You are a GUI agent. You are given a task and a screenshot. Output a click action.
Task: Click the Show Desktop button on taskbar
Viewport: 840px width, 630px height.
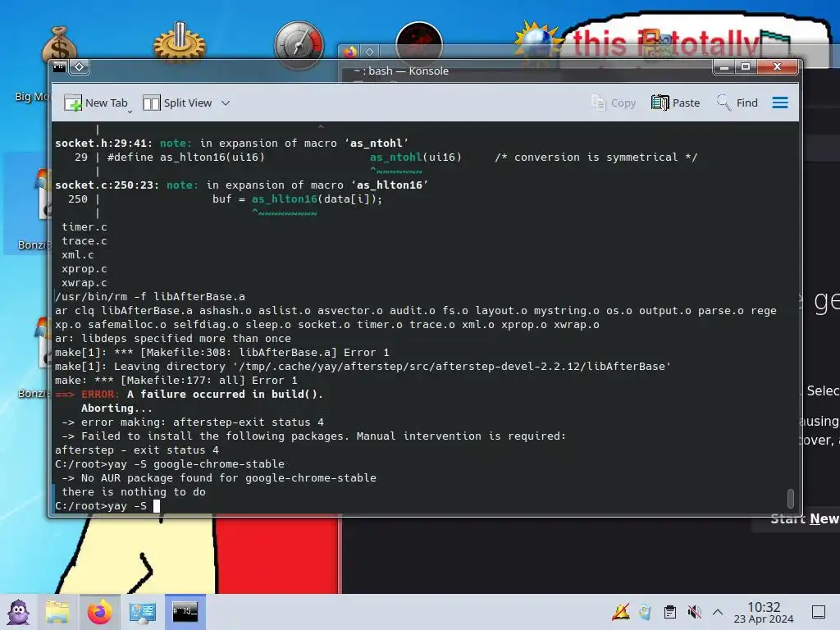(819, 612)
